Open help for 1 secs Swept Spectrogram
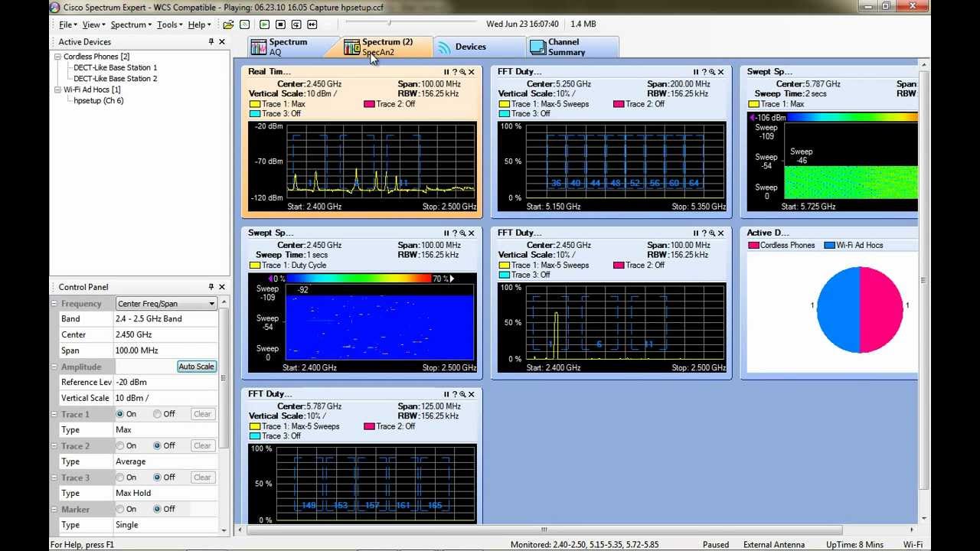The width and height of the screenshot is (980, 551). (455, 233)
